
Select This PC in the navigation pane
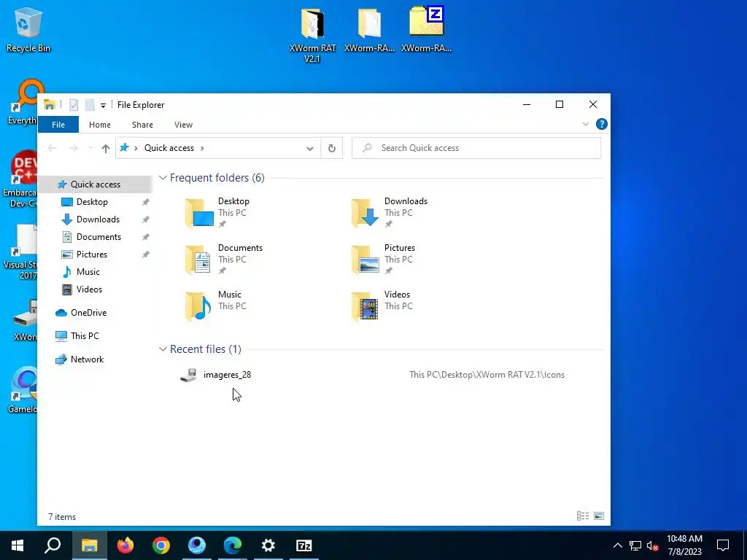(x=85, y=336)
